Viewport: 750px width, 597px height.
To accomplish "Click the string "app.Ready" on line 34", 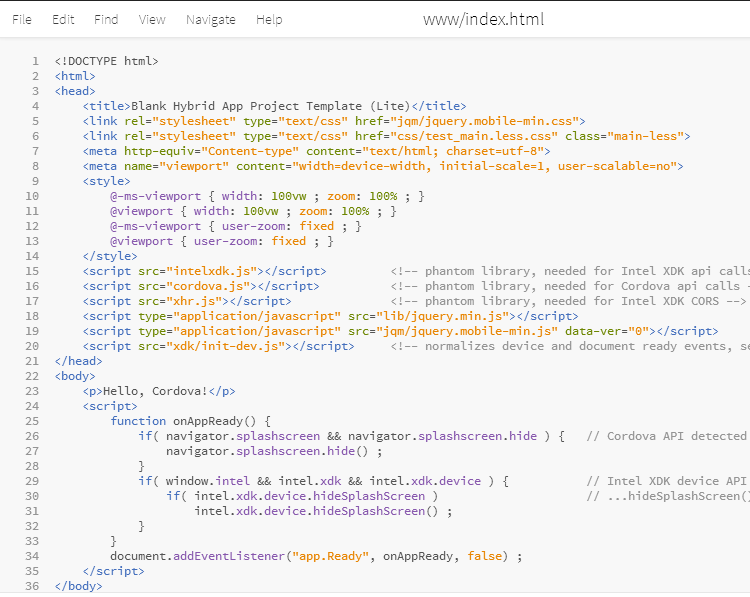I will [331, 556].
